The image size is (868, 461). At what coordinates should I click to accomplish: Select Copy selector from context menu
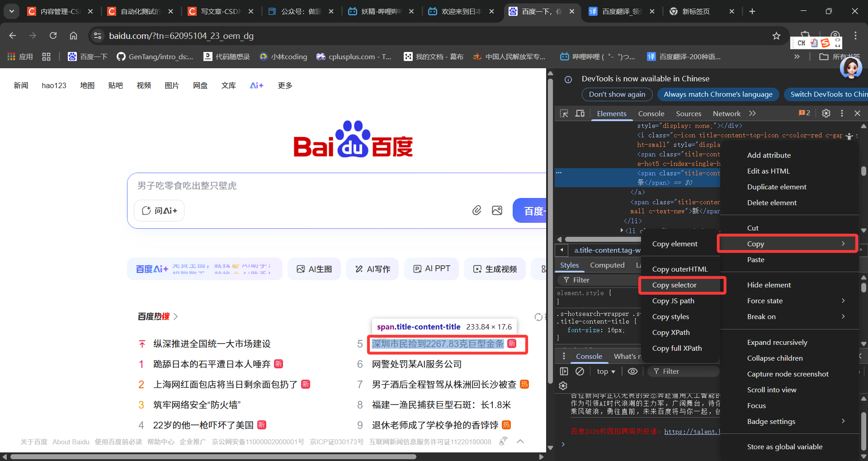coord(674,285)
